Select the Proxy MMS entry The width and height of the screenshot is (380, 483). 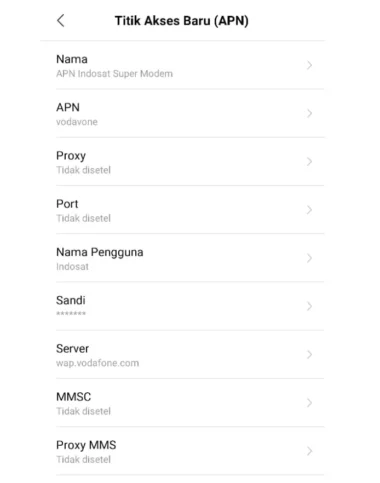coord(190,451)
